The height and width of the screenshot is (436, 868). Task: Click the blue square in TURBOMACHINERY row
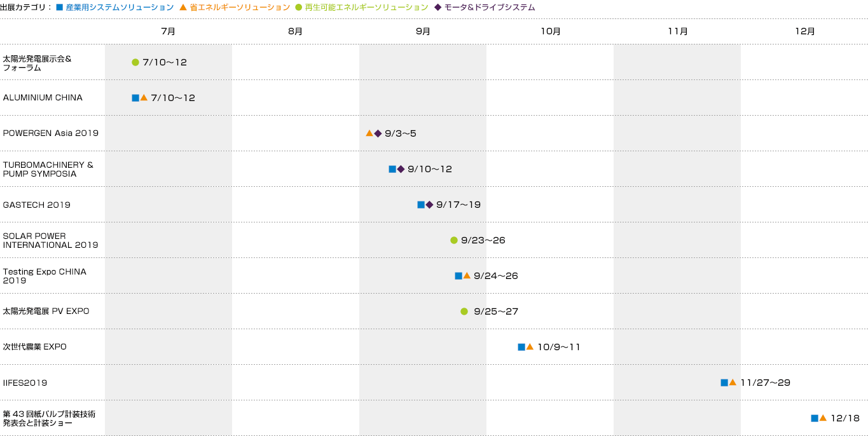(392, 169)
